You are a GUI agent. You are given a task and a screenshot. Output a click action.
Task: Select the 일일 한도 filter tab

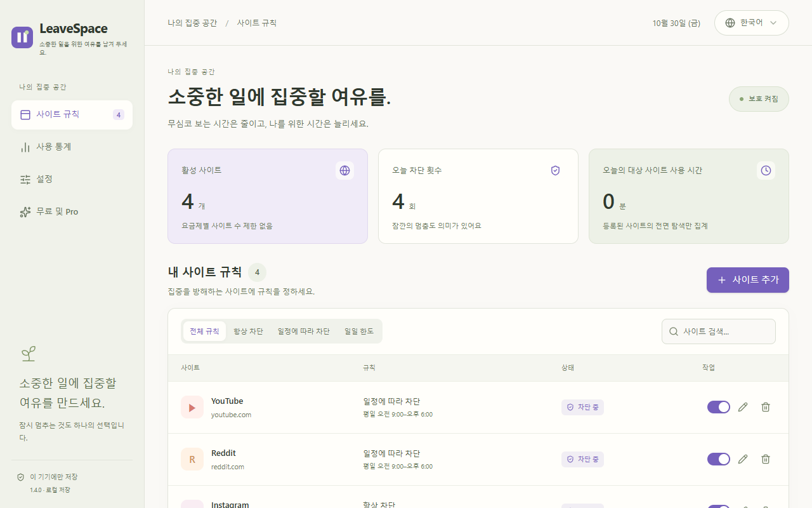359,331
